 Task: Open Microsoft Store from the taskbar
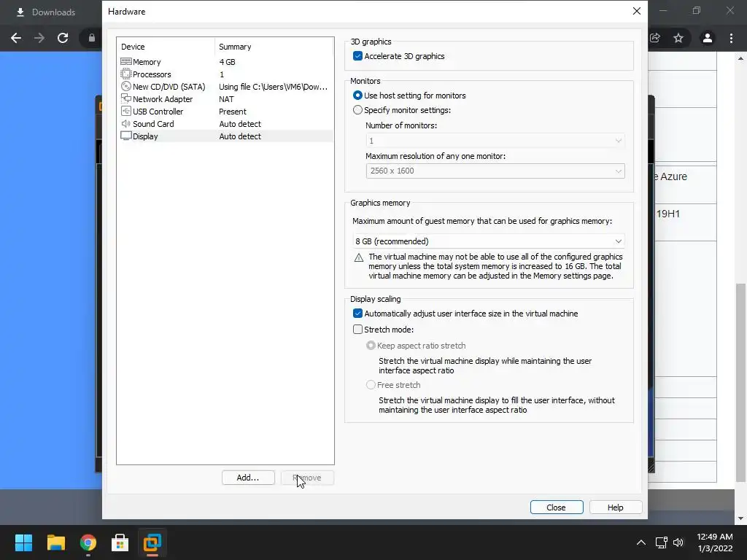(120, 542)
